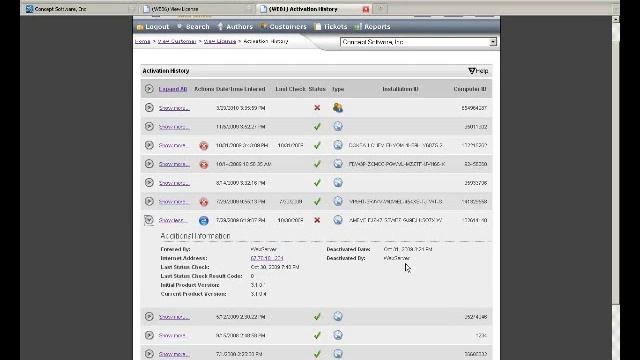The image size is (640, 360).
Task: Expand the third activation row arrow
Action: tap(149, 145)
